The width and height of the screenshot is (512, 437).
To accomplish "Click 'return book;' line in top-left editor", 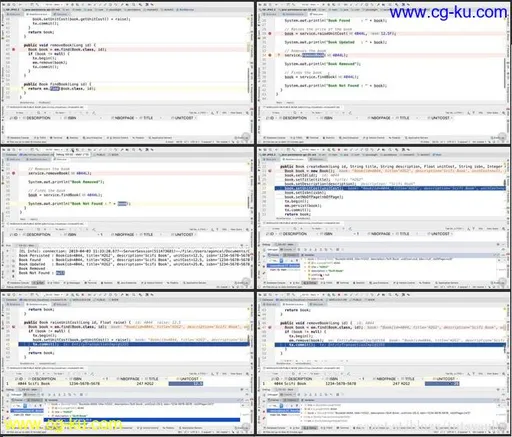I will pyautogui.click(x=41, y=32).
